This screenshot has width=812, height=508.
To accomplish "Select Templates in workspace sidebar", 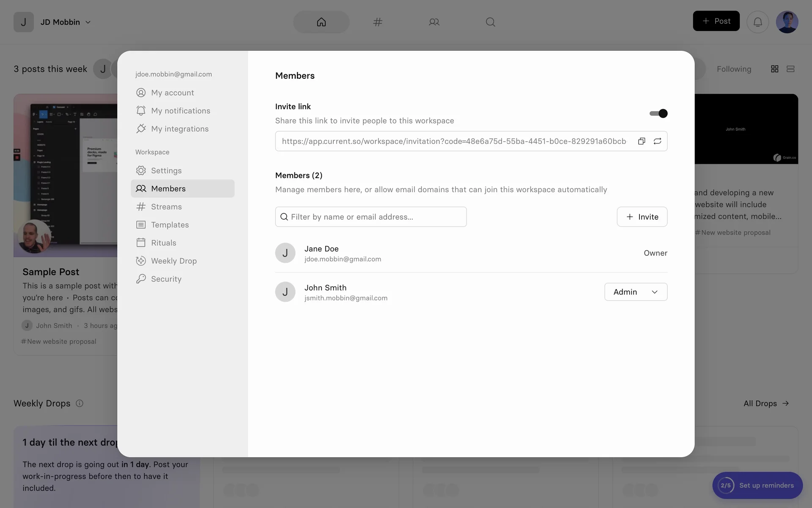I will coord(170,225).
